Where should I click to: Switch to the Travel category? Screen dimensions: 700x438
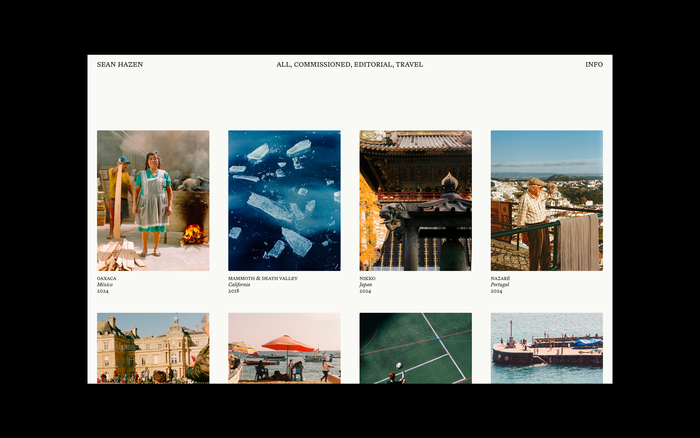point(409,64)
